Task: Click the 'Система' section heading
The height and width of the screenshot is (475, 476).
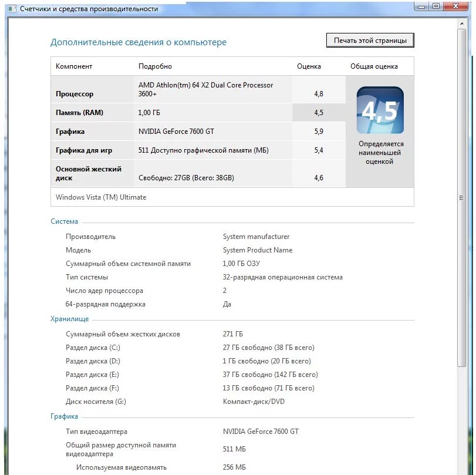Action: point(64,221)
